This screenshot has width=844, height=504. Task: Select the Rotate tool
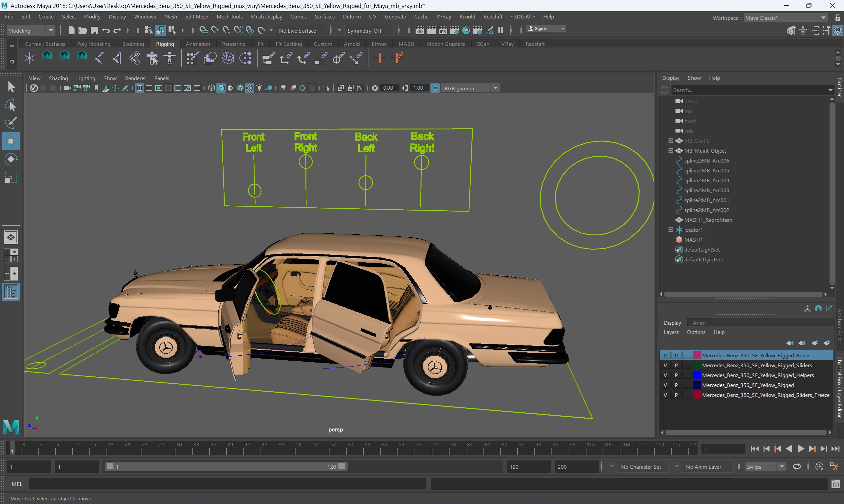pos(11,159)
